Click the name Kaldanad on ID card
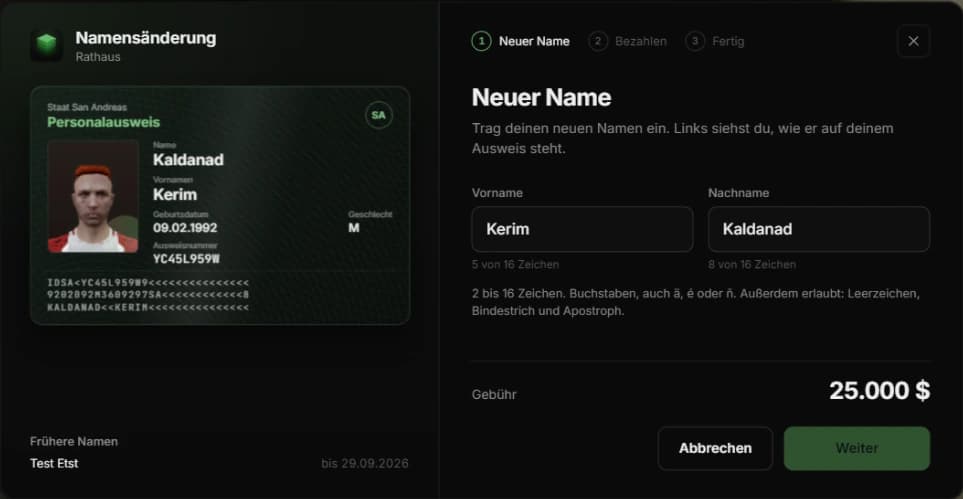 (188, 160)
